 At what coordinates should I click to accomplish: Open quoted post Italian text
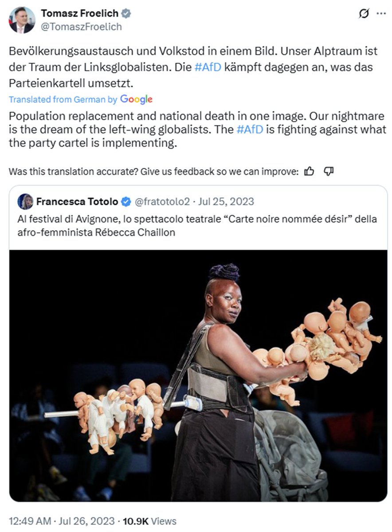[x=197, y=226]
